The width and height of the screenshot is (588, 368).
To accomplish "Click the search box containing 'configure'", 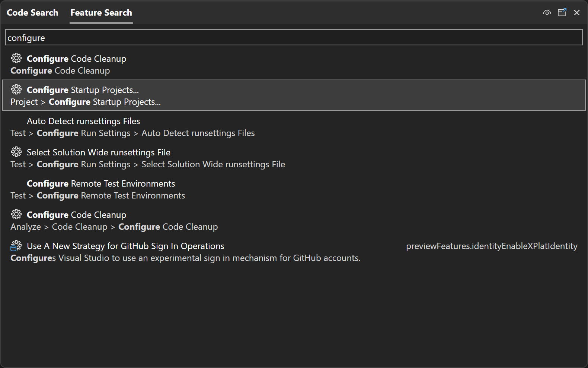I will point(293,38).
